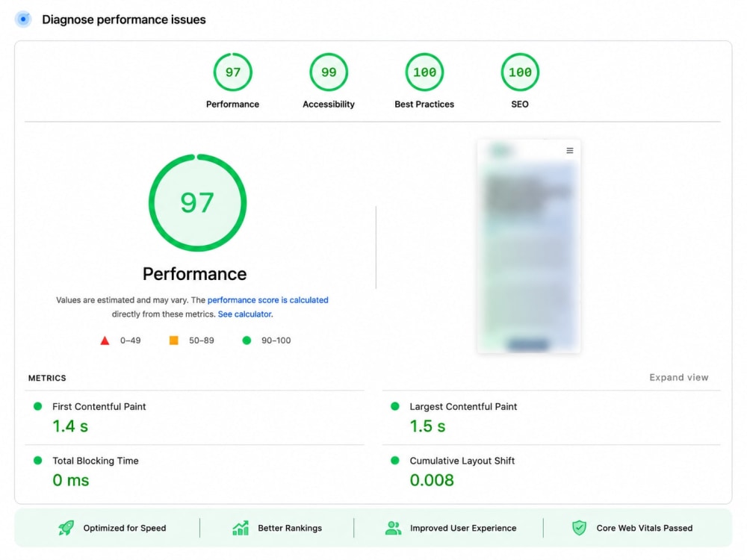The height and width of the screenshot is (560, 747).
Task: Open the blurred mobile page screenshot thumbnail
Action: point(529,246)
